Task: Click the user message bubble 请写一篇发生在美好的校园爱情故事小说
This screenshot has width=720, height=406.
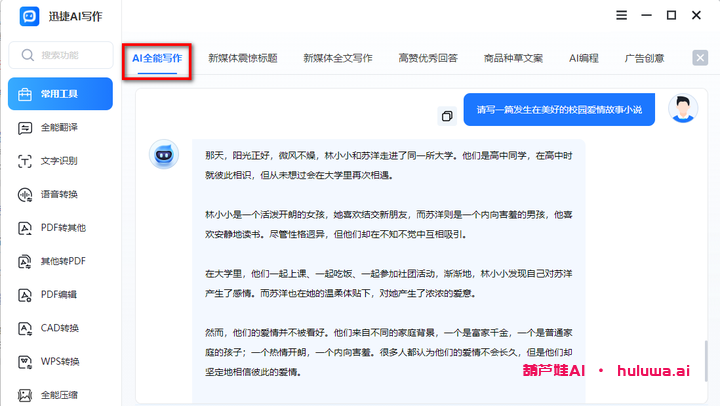Action: click(x=559, y=110)
